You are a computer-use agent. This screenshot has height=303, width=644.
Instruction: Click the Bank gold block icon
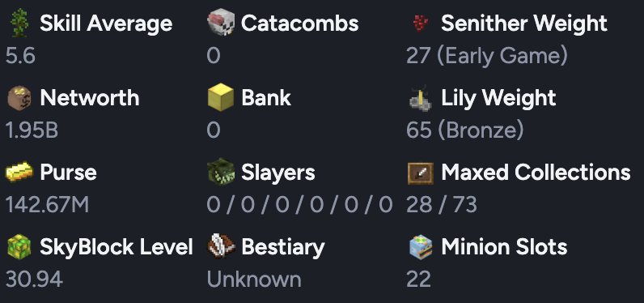point(221,97)
